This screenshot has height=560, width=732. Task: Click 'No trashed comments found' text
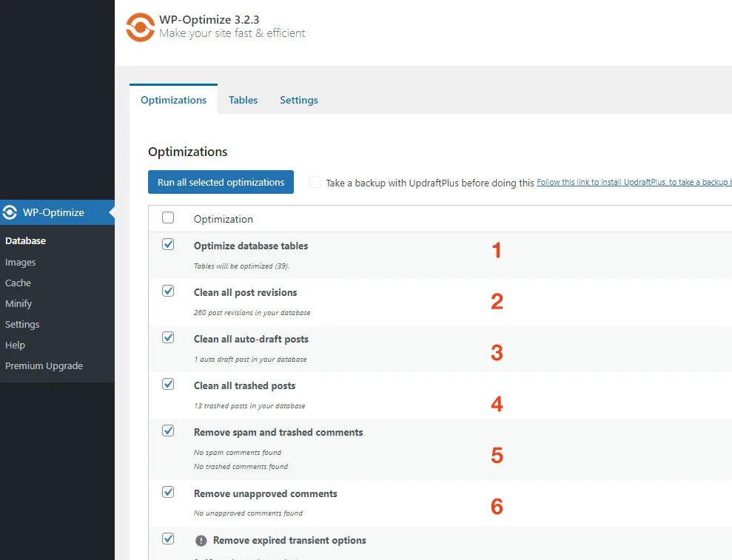(241, 467)
